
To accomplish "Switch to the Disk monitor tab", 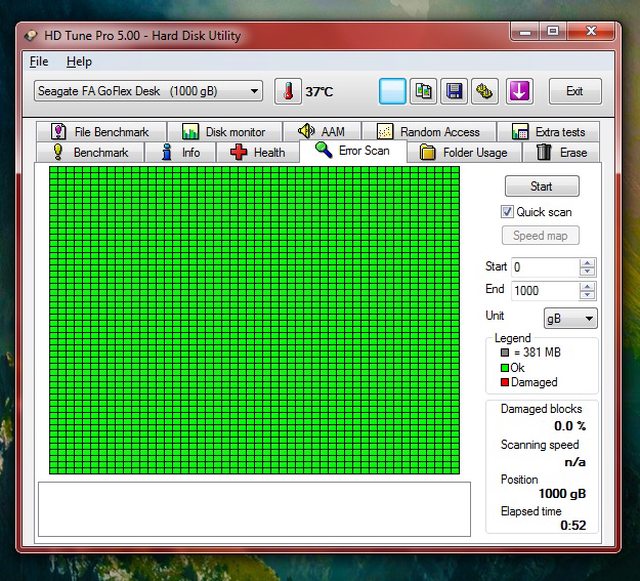I will [225, 131].
